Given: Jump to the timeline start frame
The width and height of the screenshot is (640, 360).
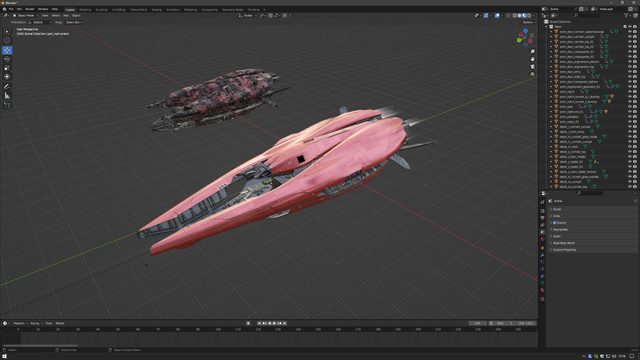Looking at the screenshot, I should [x=259, y=323].
